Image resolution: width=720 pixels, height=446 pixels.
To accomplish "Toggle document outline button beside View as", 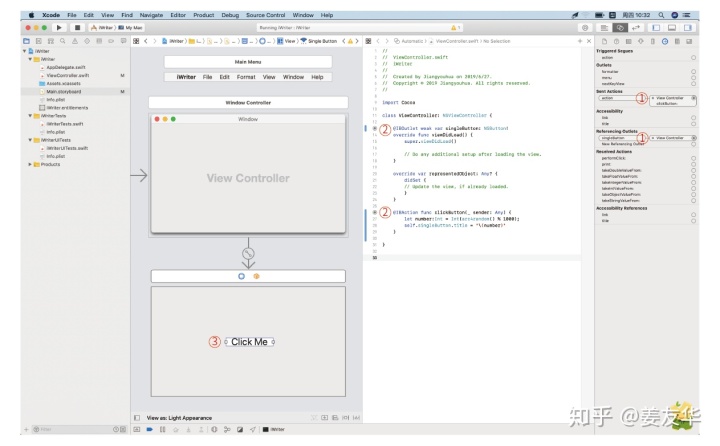I will pyautogui.click(x=137, y=418).
